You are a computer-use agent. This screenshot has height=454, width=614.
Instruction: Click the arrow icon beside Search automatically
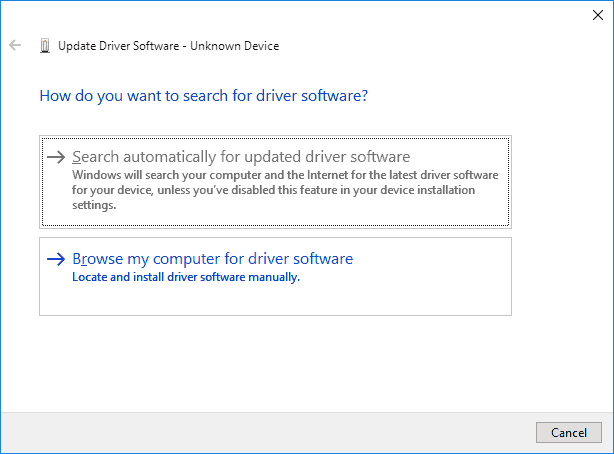coord(56,157)
